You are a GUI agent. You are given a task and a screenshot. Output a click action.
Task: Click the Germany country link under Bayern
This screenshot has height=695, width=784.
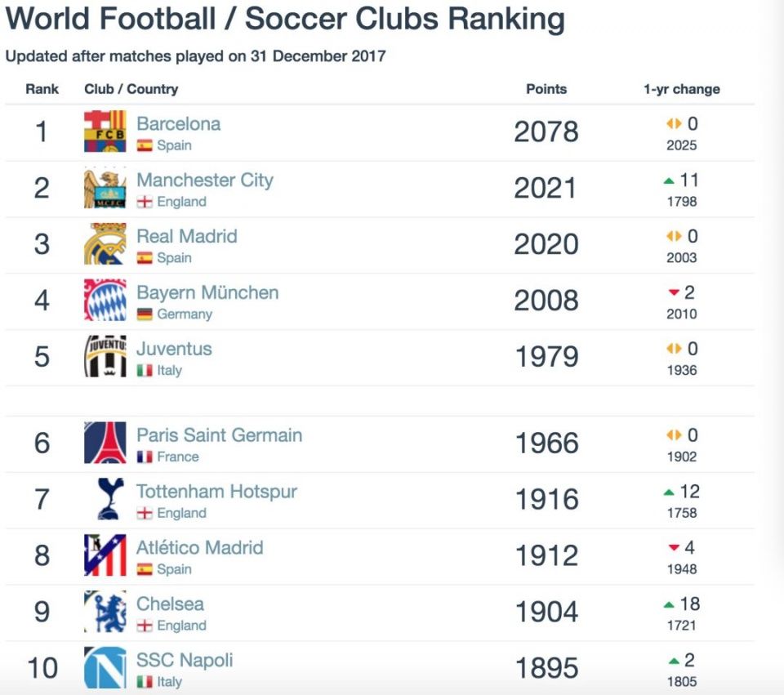coord(185,314)
